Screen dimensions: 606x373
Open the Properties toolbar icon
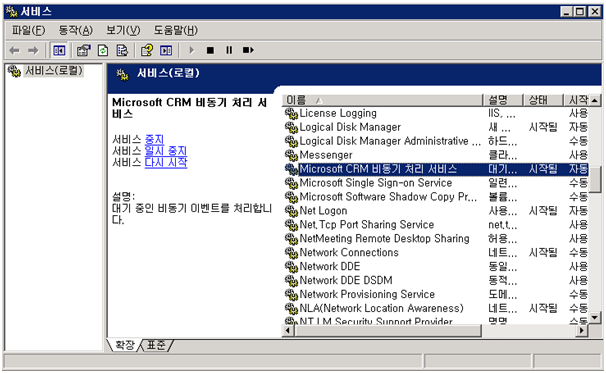pyautogui.click(x=83, y=50)
